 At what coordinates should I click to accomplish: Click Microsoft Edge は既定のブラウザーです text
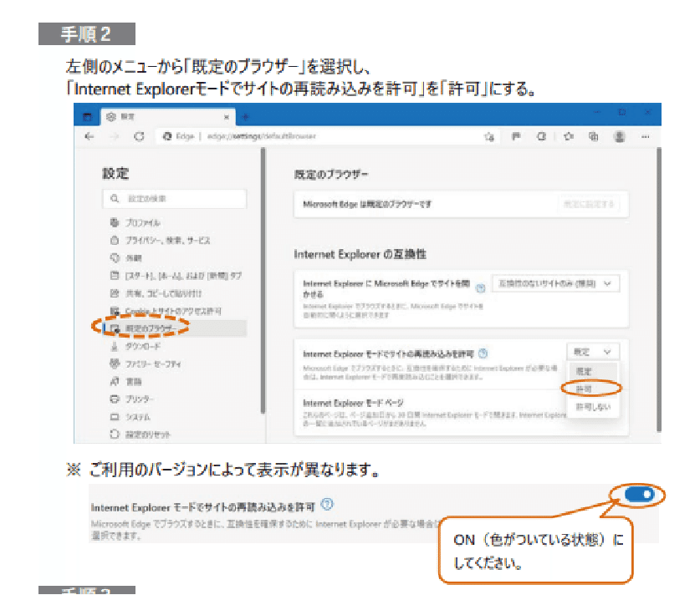[367, 204]
